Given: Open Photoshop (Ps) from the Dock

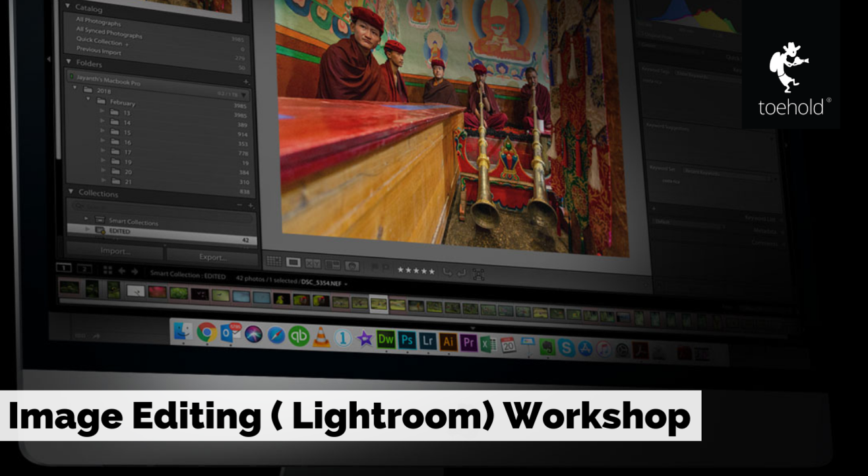Looking at the screenshot, I should [x=406, y=340].
